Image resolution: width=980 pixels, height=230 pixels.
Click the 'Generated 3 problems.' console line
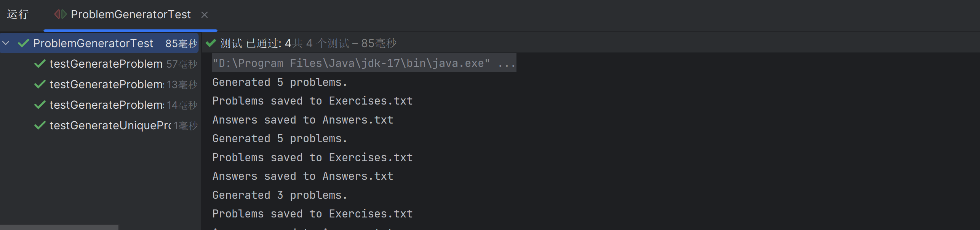(280, 195)
